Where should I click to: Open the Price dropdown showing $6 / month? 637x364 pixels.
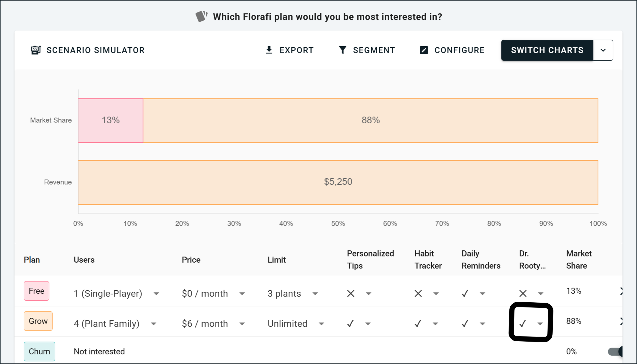pyautogui.click(x=242, y=323)
